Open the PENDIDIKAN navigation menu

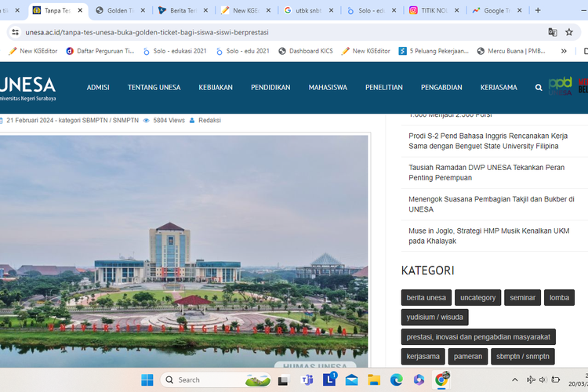[270, 88]
